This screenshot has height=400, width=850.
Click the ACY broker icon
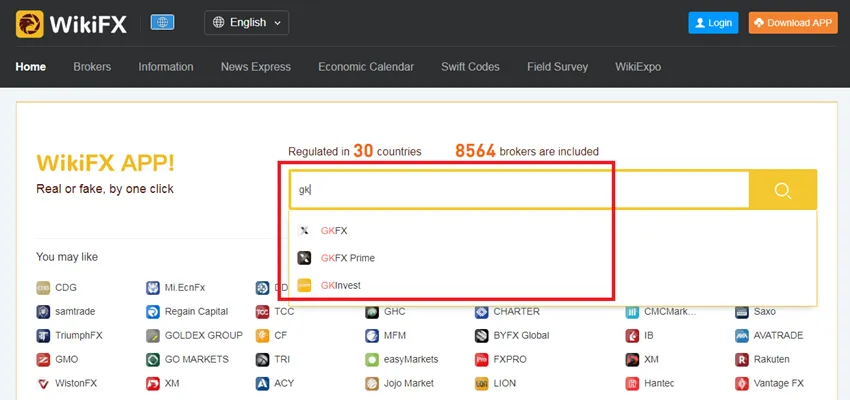pyautogui.click(x=262, y=383)
